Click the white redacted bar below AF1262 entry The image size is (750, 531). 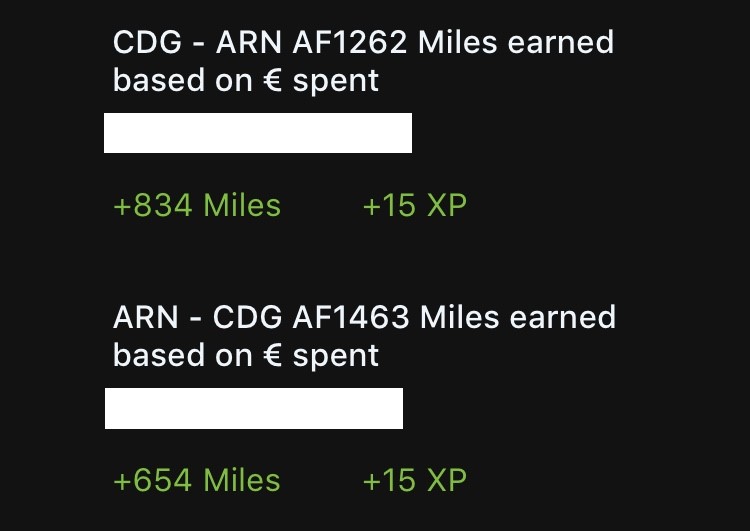258,133
